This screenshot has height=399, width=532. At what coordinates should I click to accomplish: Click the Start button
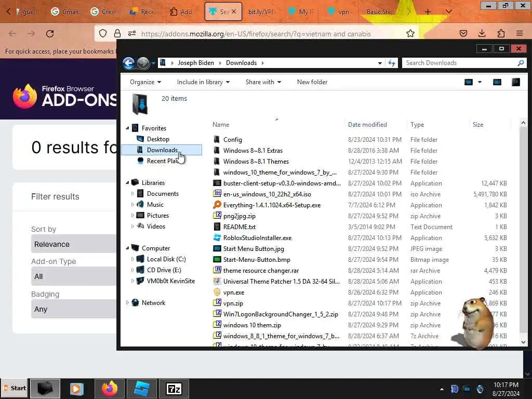coord(14,388)
